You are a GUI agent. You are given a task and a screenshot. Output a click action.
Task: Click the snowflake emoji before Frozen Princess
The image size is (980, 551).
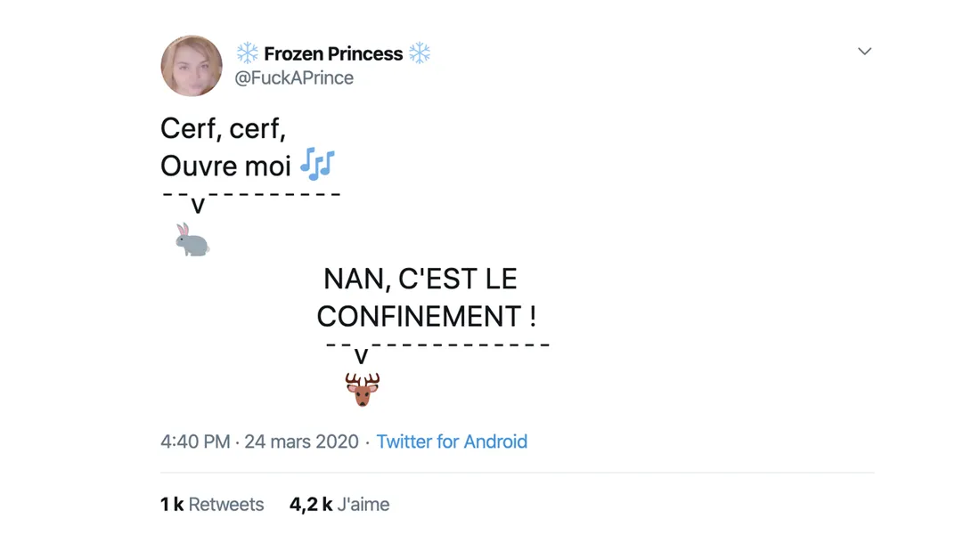pyautogui.click(x=247, y=53)
